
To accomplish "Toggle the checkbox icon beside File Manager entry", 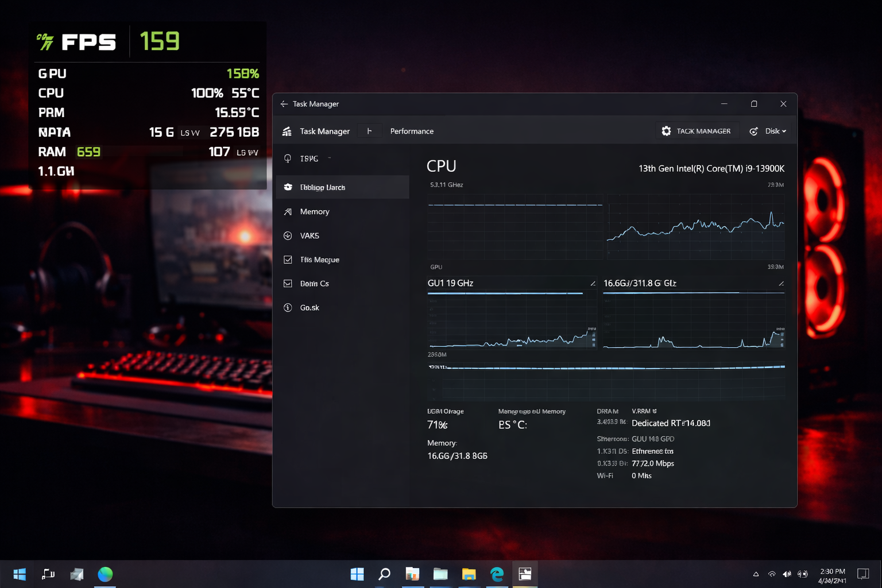I will pos(288,260).
